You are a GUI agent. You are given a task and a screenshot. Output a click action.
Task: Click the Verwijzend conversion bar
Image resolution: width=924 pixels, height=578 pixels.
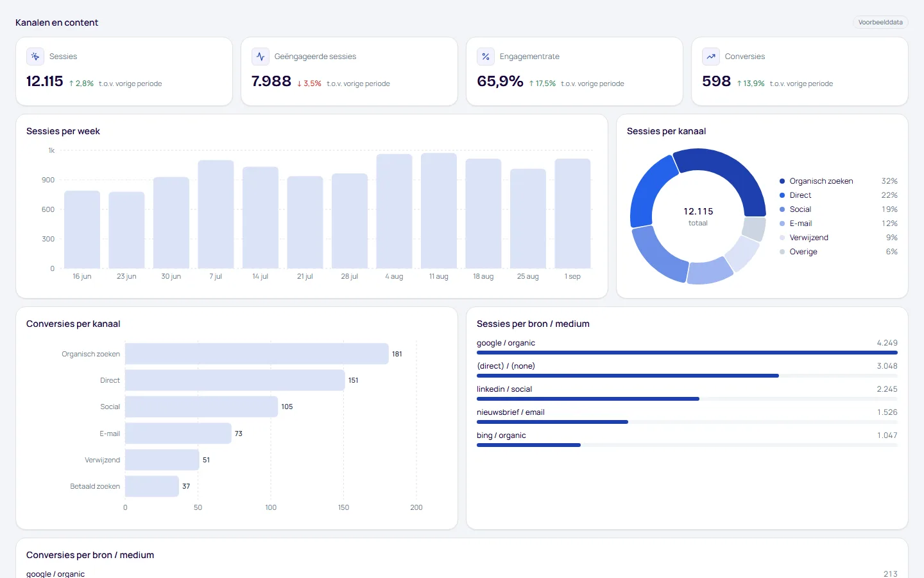pyautogui.click(x=162, y=460)
